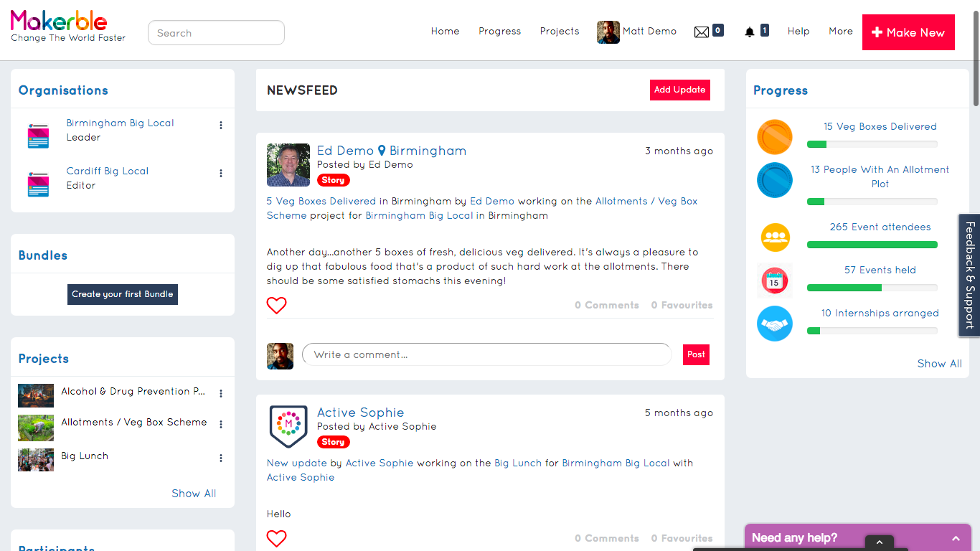Open the Help menu item

point(798,32)
